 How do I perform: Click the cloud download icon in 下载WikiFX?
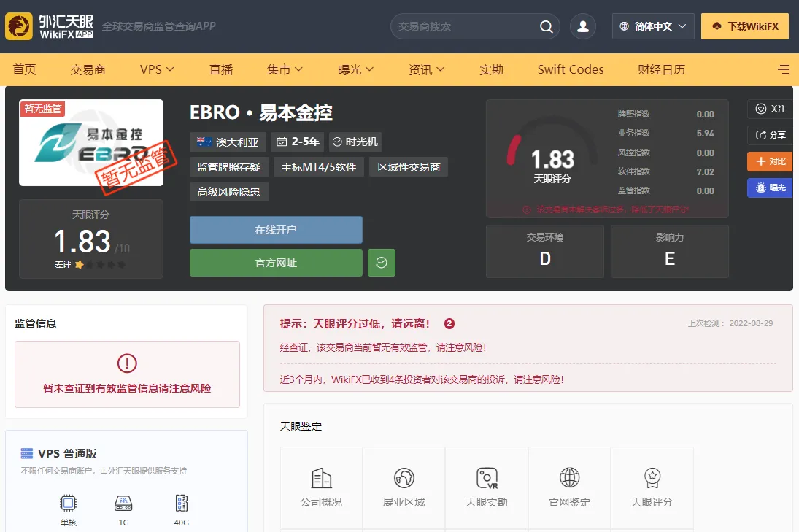pos(717,26)
